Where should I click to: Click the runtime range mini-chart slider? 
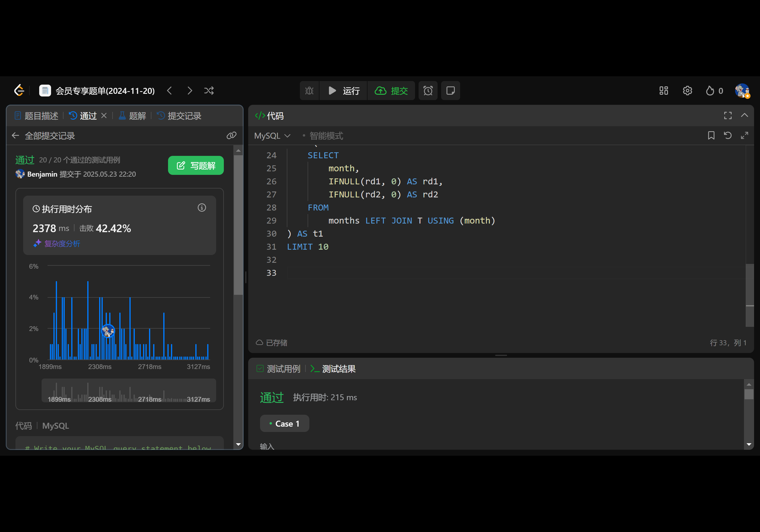129,391
